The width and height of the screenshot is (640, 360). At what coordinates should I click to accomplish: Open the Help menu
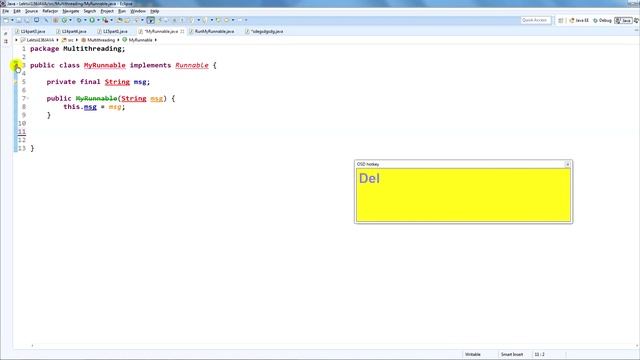coord(155,11)
